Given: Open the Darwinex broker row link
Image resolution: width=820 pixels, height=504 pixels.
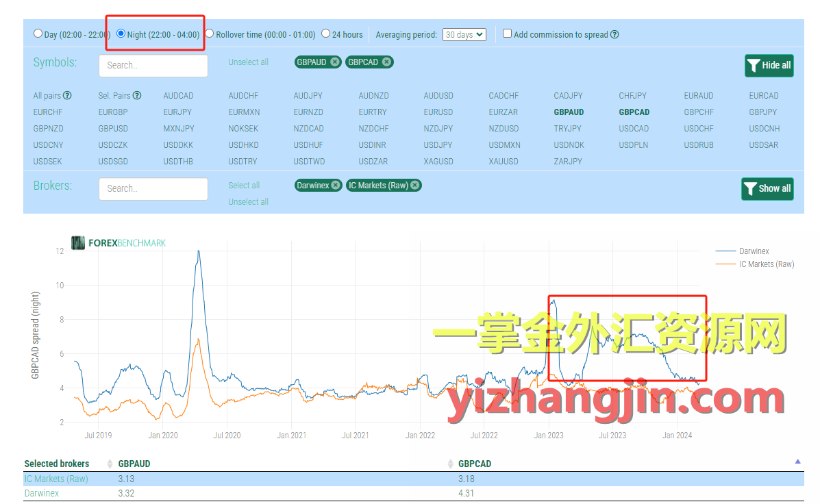Looking at the screenshot, I should coord(41,493).
